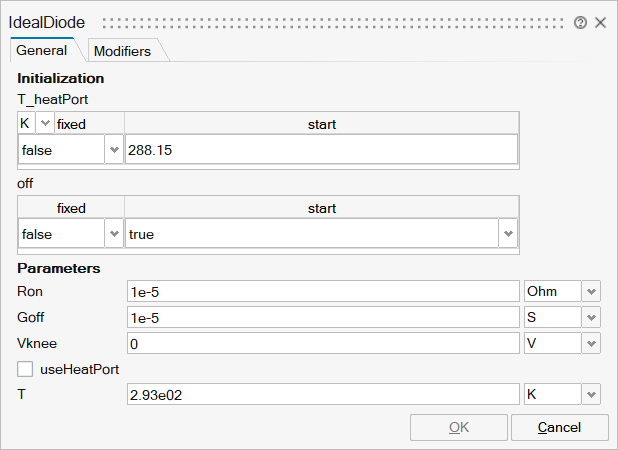
Task: Expand the off fixed value dropdown
Action: [113, 234]
